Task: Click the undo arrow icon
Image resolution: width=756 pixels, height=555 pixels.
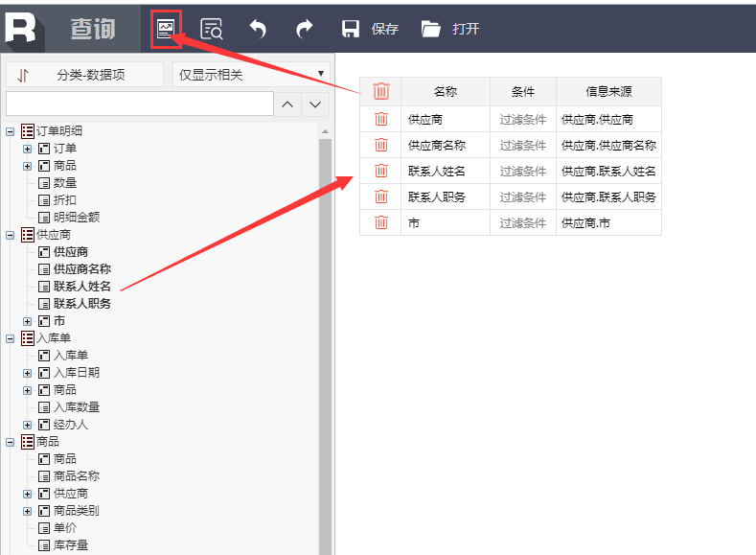Action: (x=258, y=29)
